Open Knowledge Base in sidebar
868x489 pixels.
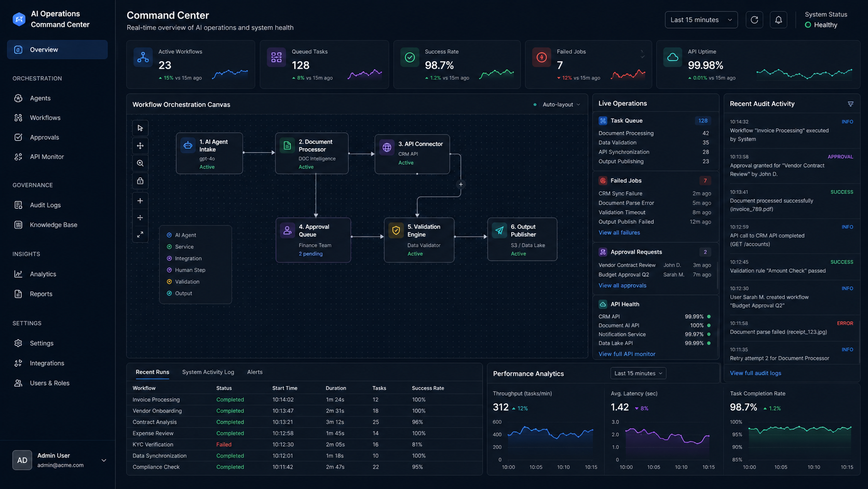(57, 225)
